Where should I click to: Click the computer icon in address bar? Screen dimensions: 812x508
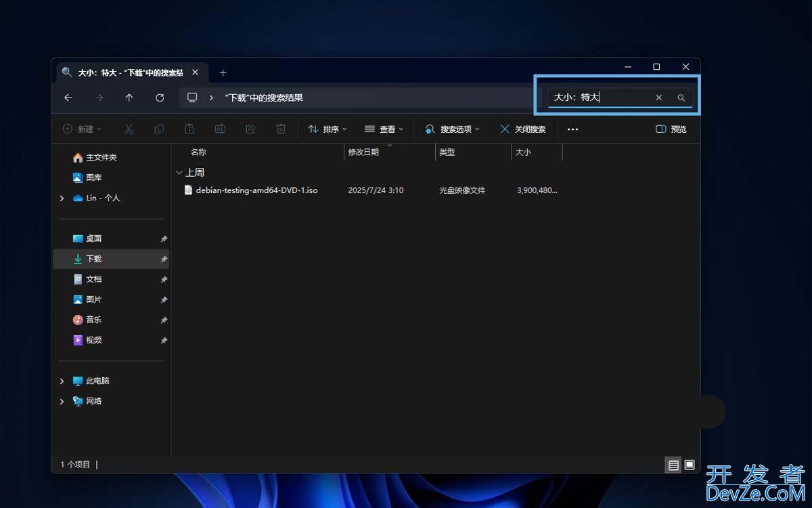192,98
